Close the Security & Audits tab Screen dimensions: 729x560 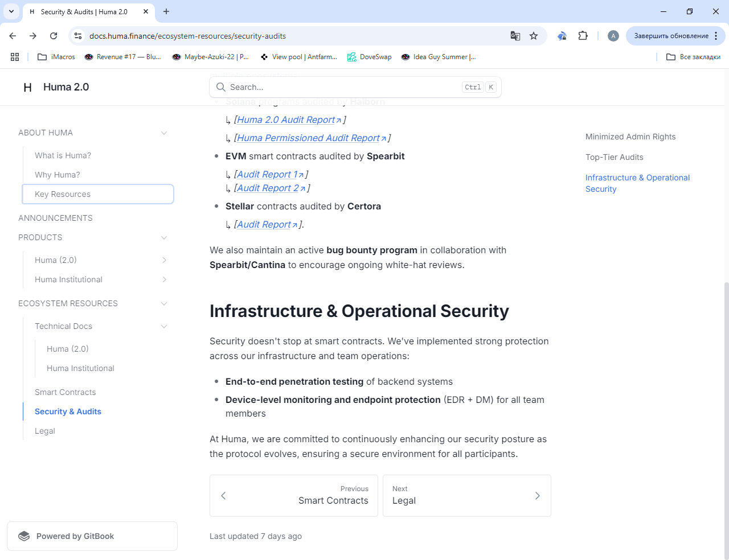click(146, 11)
